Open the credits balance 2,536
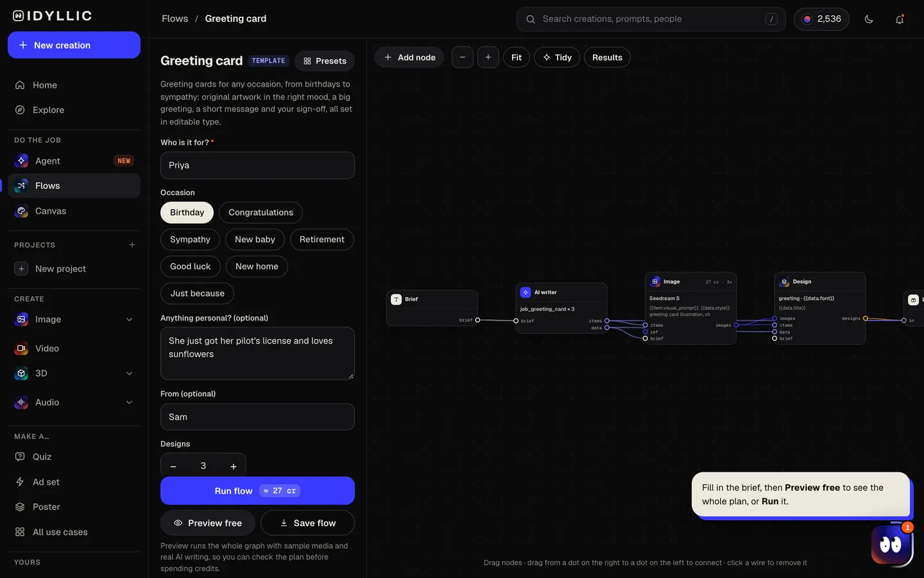 coord(821,19)
